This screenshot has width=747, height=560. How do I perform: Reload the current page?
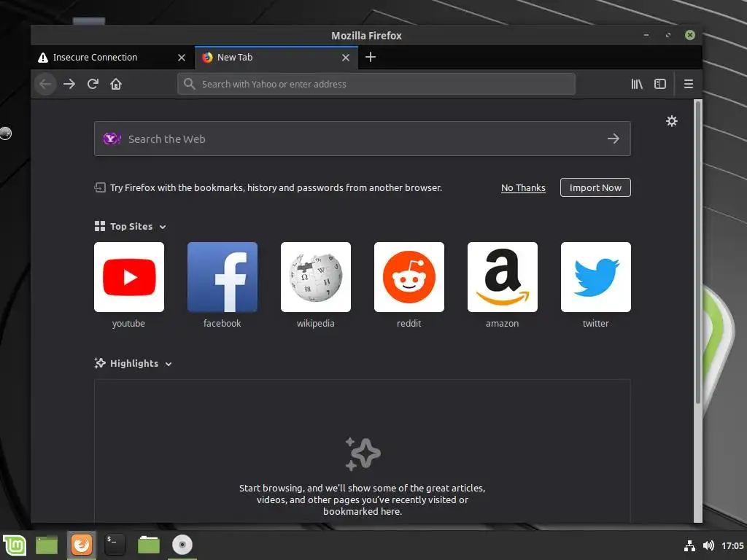[93, 85]
